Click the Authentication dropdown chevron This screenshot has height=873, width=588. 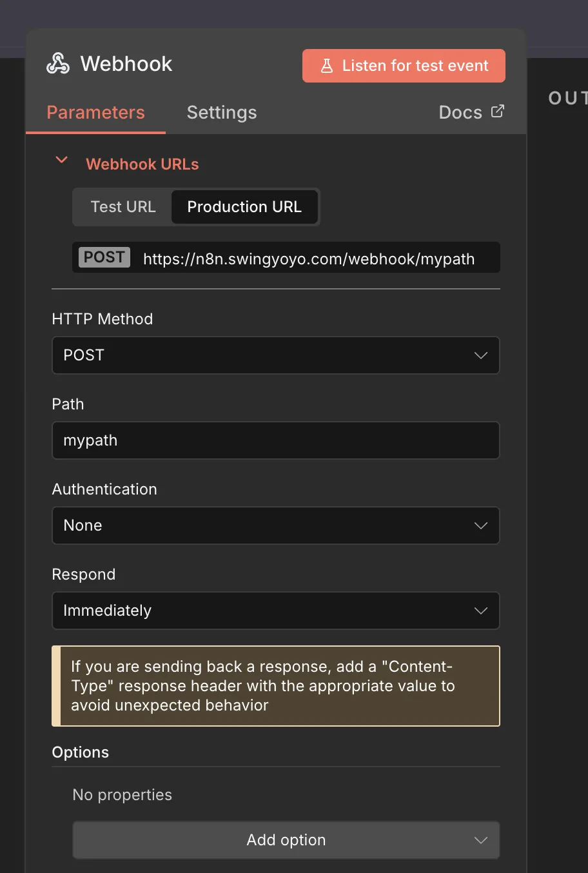[480, 525]
